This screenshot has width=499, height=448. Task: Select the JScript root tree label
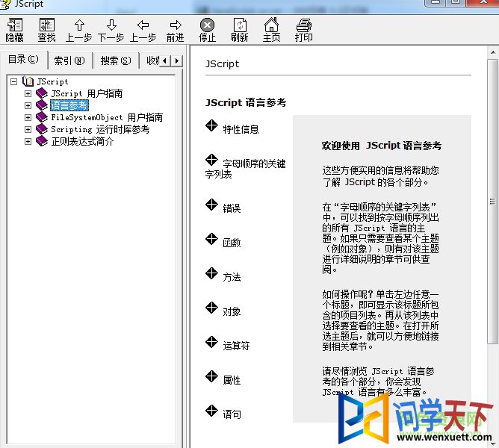pos(52,82)
